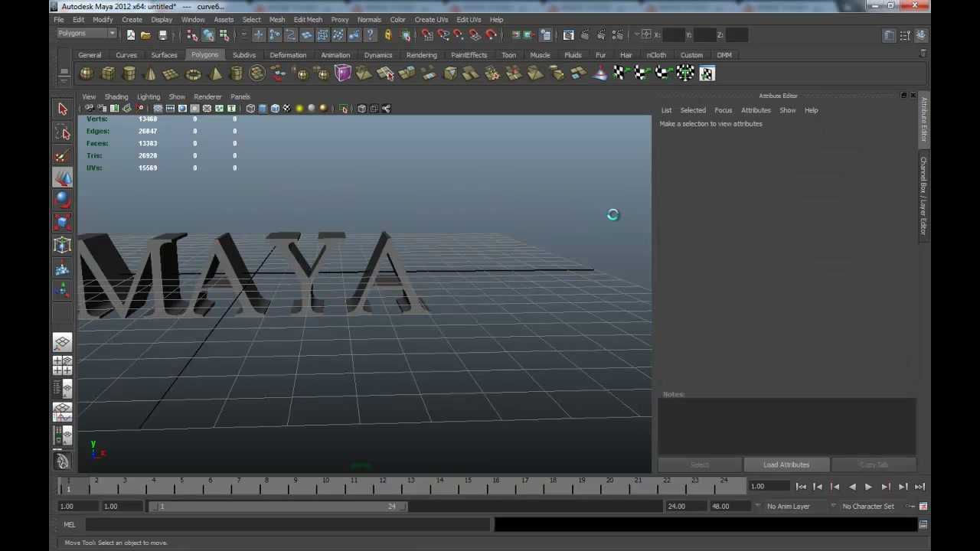The height and width of the screenshot is (551, 980).
Task: Click the lock selection icon
Action: click(388, 34)
